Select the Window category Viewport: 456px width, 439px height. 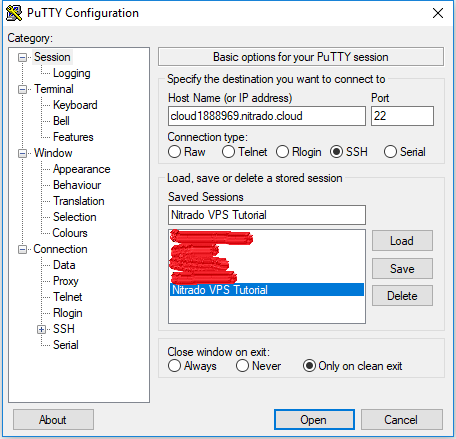coord(53,153)
